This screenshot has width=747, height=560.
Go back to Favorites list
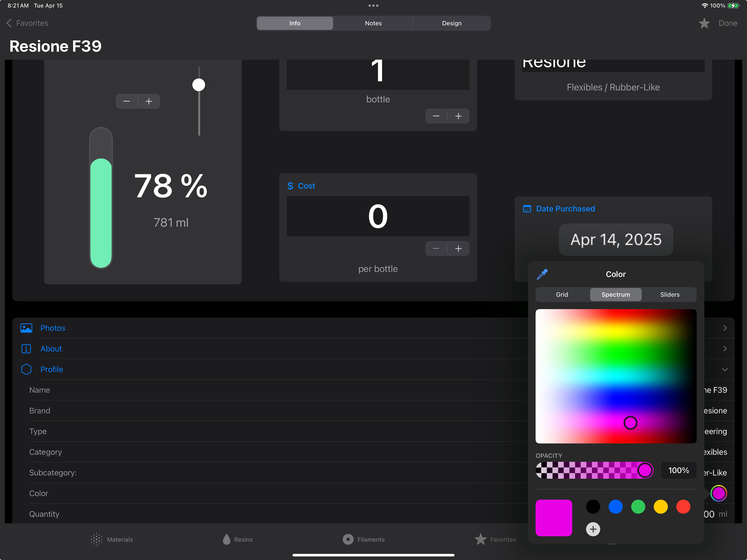tap(27, 23)
